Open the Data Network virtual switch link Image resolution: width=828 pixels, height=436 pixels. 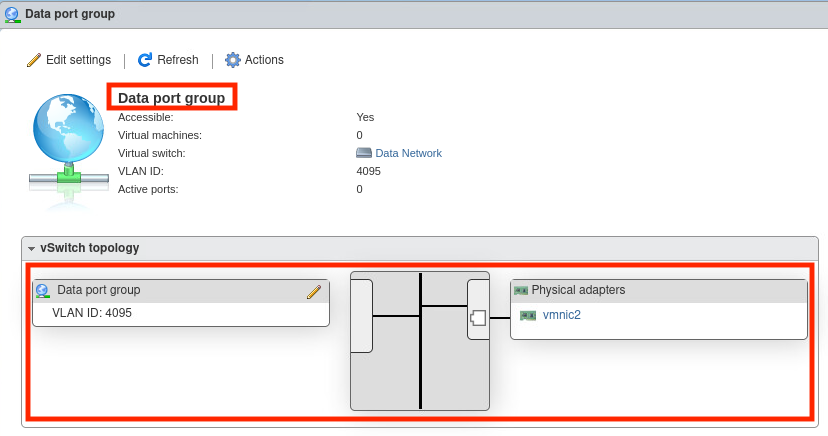tap(408, 153)
